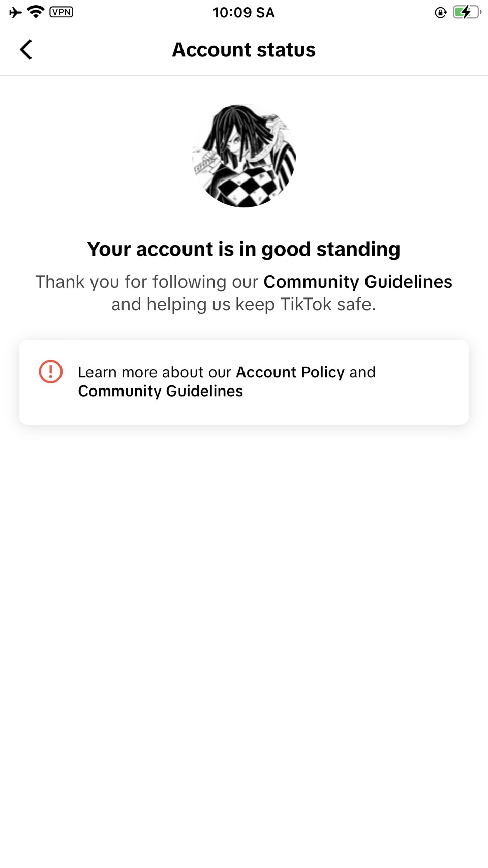Tap "and helping us keep TikTok safe" text
The height and width of the screenshot is (868, 488).
tap(243, 304)
